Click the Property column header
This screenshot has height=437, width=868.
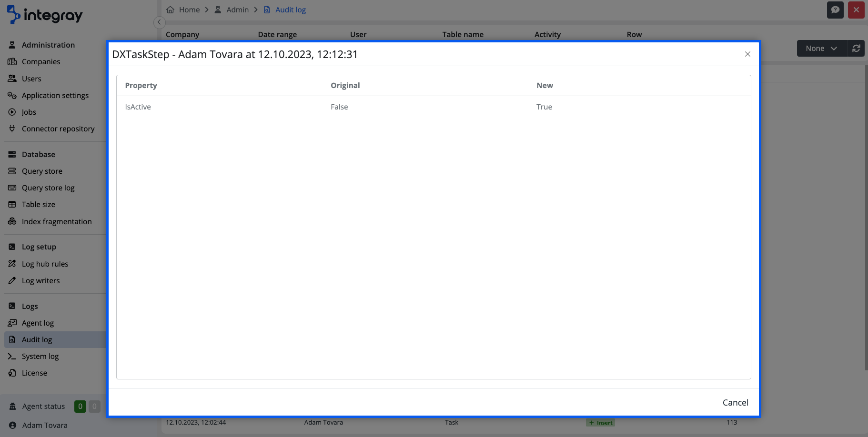click(141, 85)
